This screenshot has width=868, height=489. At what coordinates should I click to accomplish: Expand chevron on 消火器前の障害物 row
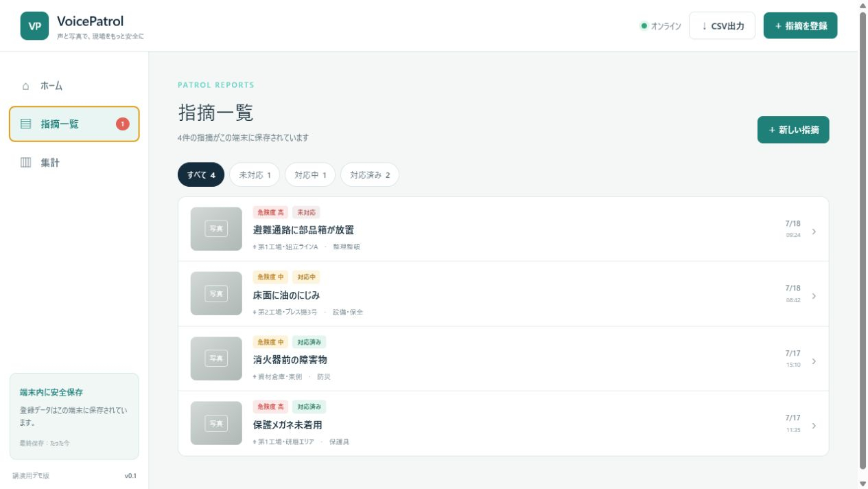click(814, 361)
